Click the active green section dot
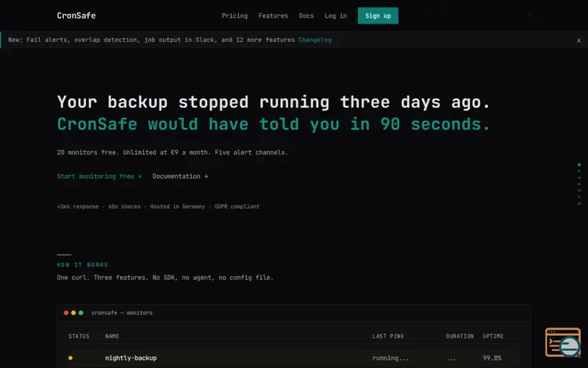Screen dimensions: 588x368 coord(579,164)
